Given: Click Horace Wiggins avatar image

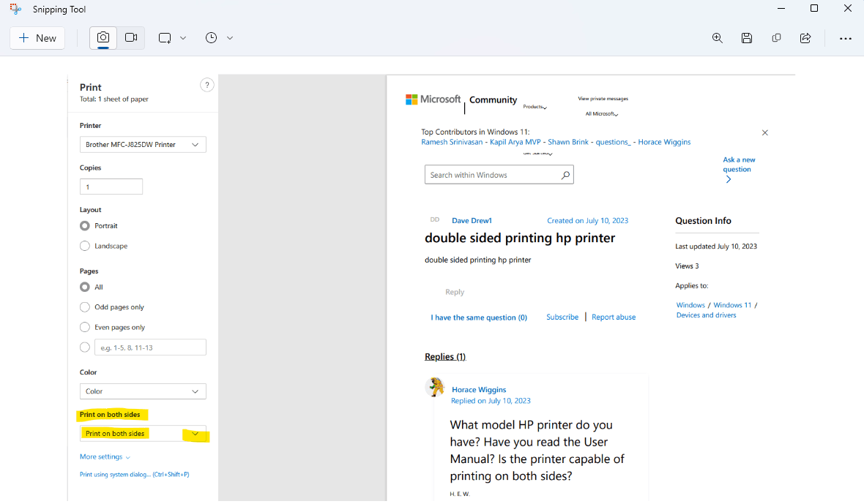Looking at the screenshot, I should [436, 388].
